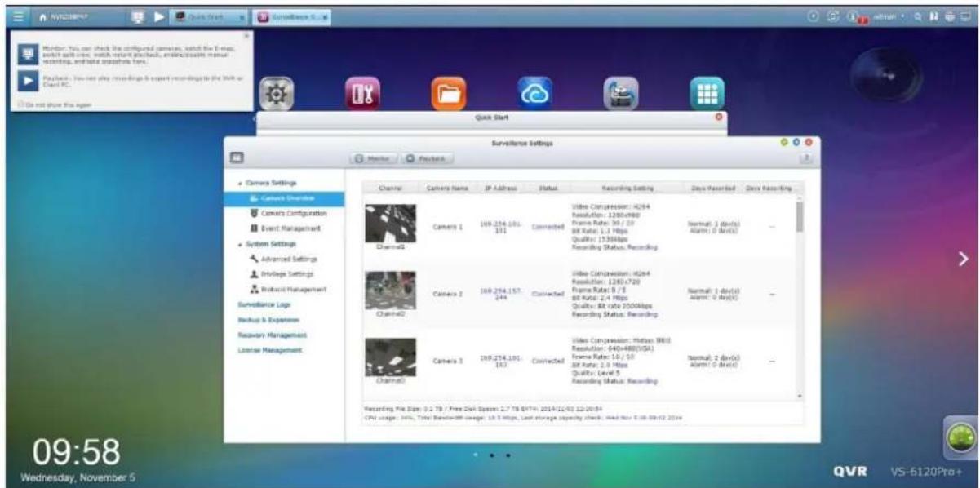Screen dimensions: 980x488
Task: Click the camera list vertical scrollbar
Action: tap(799, 217)
